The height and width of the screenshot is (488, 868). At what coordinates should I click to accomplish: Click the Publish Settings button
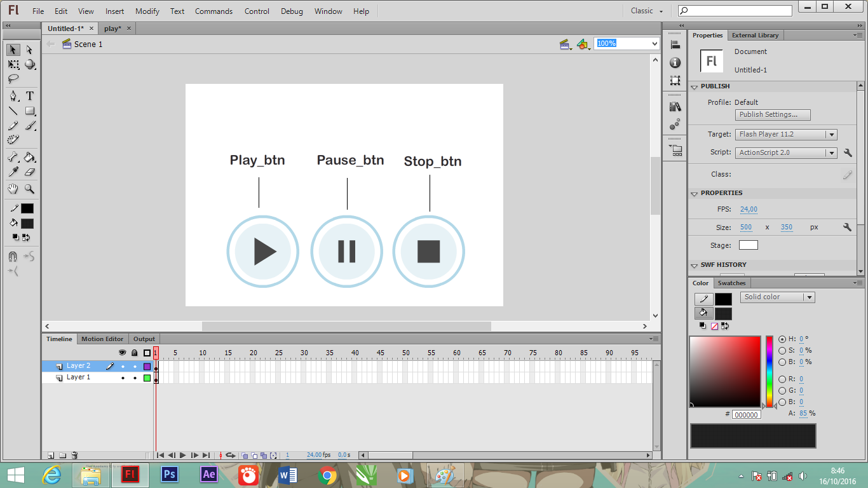pyautogui.click(x=772, y=114)
